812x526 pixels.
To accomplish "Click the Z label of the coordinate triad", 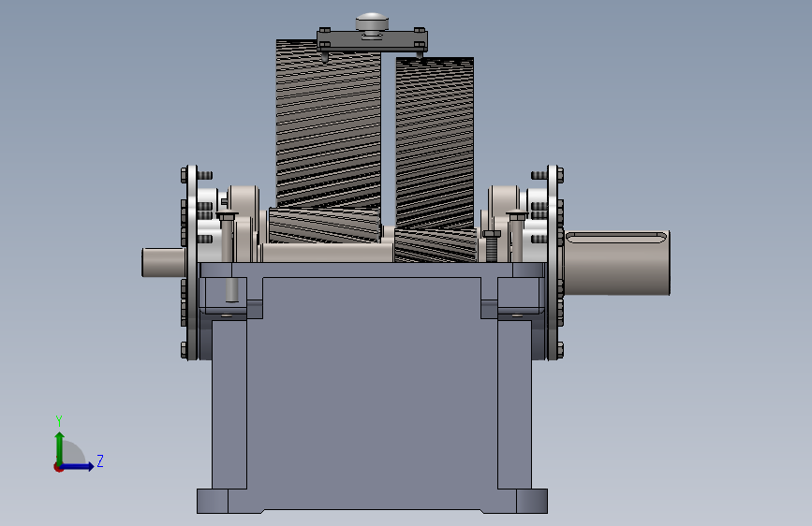I will pyautogui.click(x=100, y=460).
